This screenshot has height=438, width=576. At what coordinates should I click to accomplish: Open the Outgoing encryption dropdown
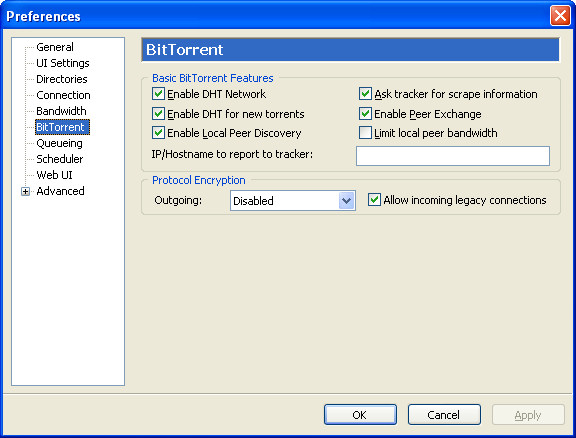[293, 201]
